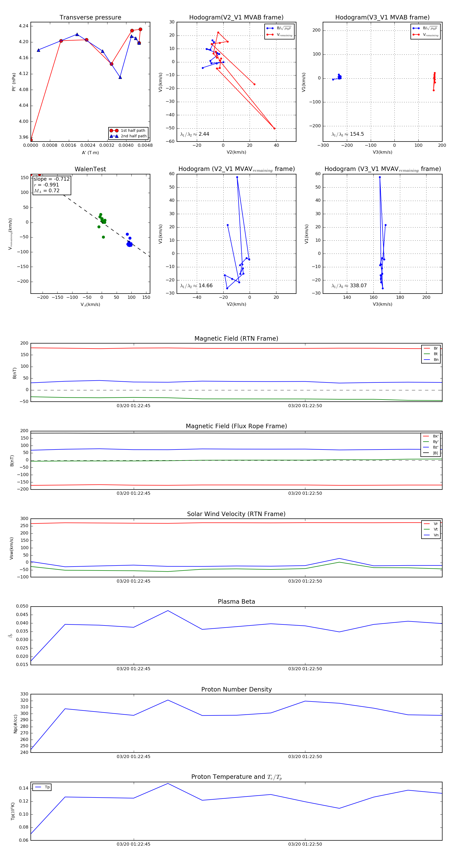Click the '300' tick on Solar Wind Velocity axis
Screen dimensions: 473x868
25,519
